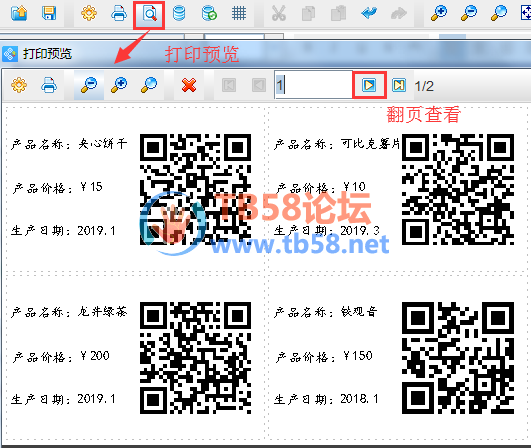
Task: Click text 产品名称: 夹心饼干
Action: pyautogui.click(x=69, y=144)
